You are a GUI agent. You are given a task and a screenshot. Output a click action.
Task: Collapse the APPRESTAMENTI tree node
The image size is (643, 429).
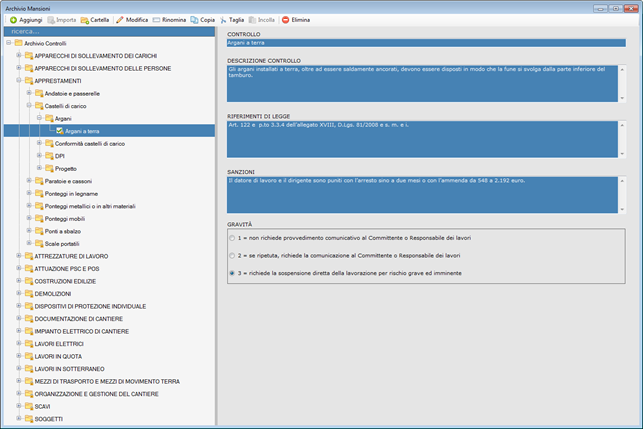(x=18, y=80)
